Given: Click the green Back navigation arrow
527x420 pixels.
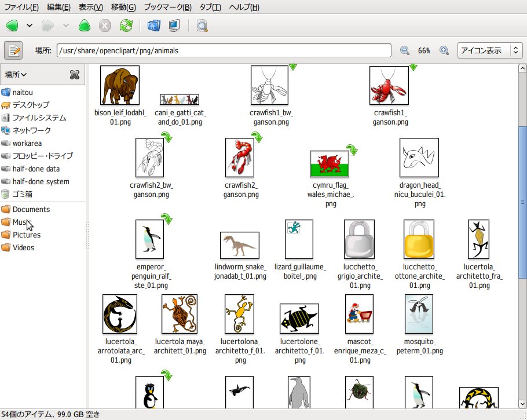Looking at the screenshot, I should [x=13, y=25].
